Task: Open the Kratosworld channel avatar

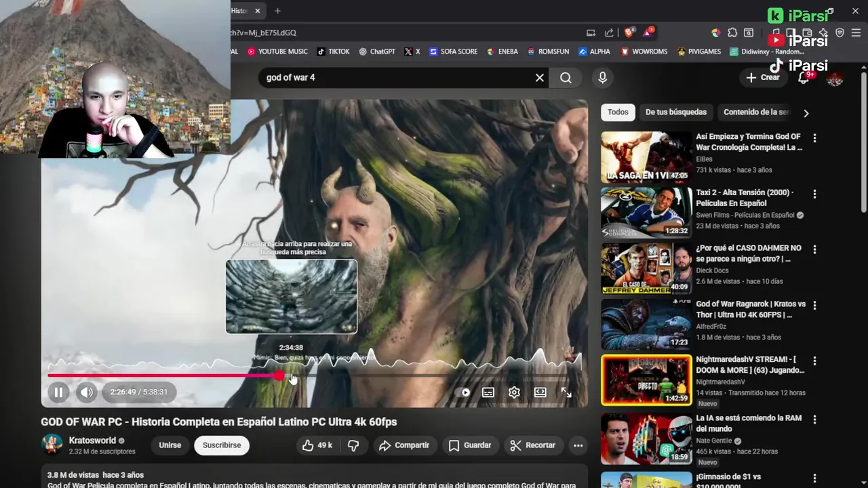Action: point(52,445)
